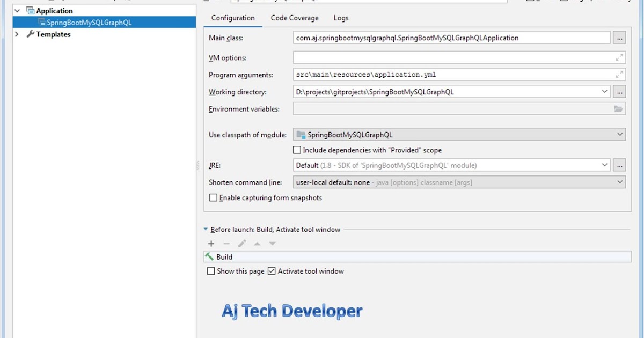
Task: Open the Logs tab
Action: click(x=341, y=18)
